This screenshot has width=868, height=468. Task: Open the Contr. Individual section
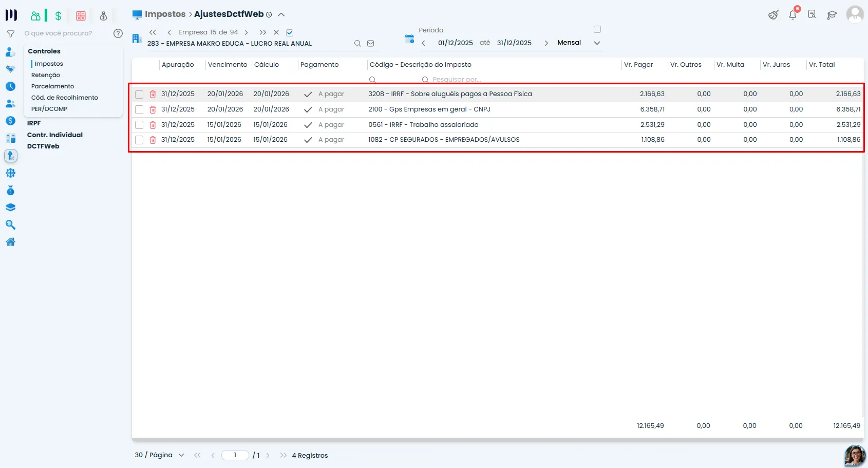point(55,135)
